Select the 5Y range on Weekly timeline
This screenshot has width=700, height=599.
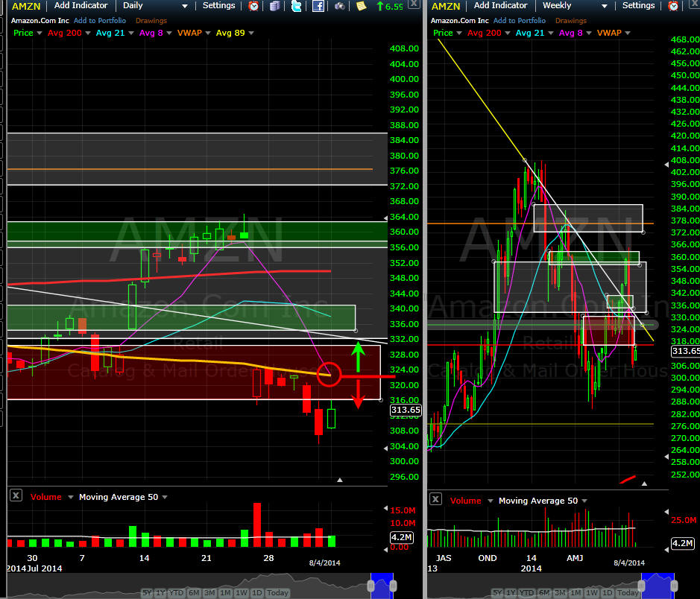(x=497, y=593)
